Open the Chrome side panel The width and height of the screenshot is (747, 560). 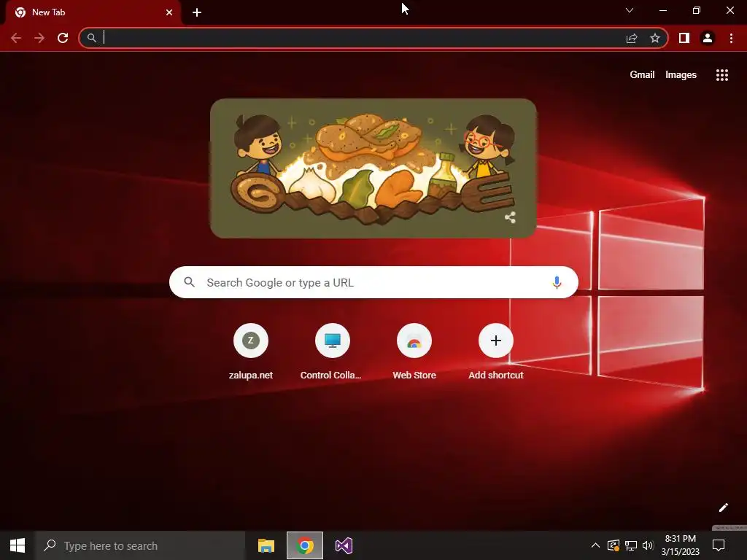[684, 38]
